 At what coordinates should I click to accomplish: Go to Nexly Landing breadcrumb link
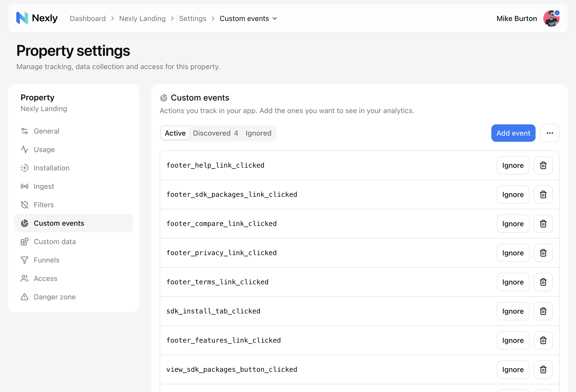142,18
